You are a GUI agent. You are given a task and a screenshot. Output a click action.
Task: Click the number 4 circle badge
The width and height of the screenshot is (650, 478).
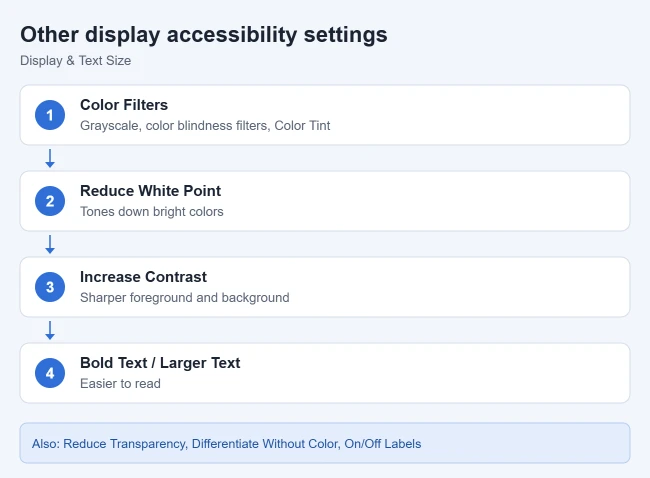pyautogui.click(x=50, y=373)
